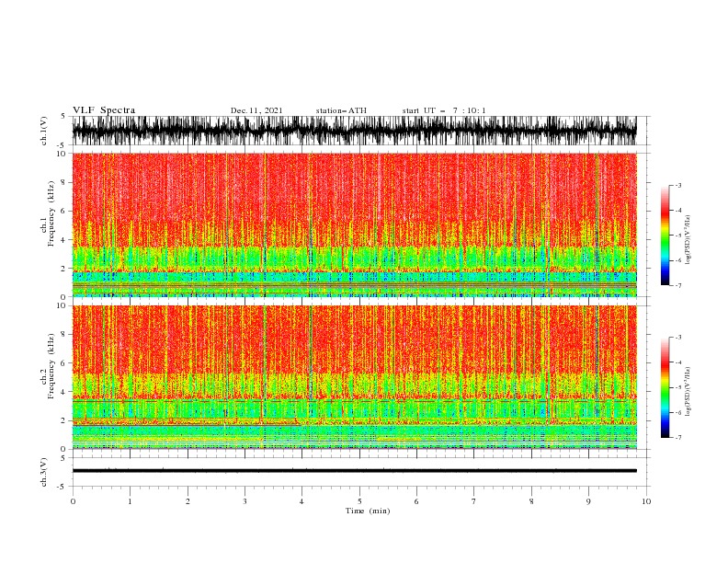Click the ch.2 'Frequency (kHz)' axis label
This screenshot has width=728, height=563.
[x=51, y=366]
